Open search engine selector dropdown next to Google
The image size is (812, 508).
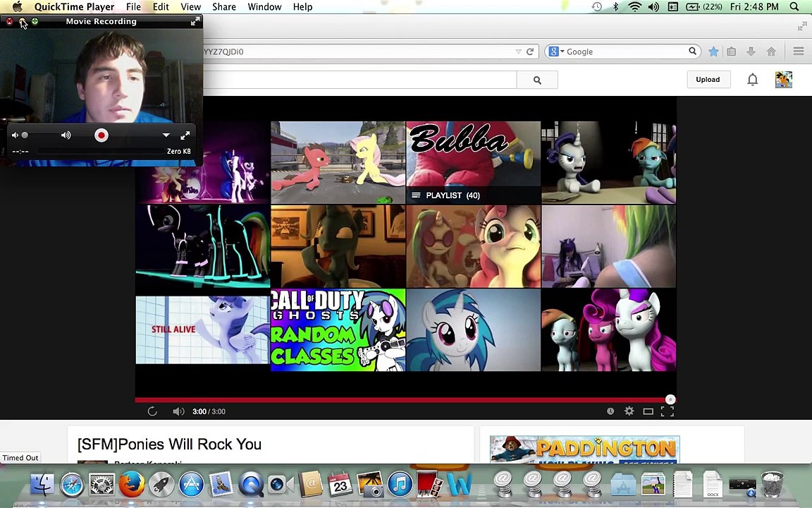[556, 52]
